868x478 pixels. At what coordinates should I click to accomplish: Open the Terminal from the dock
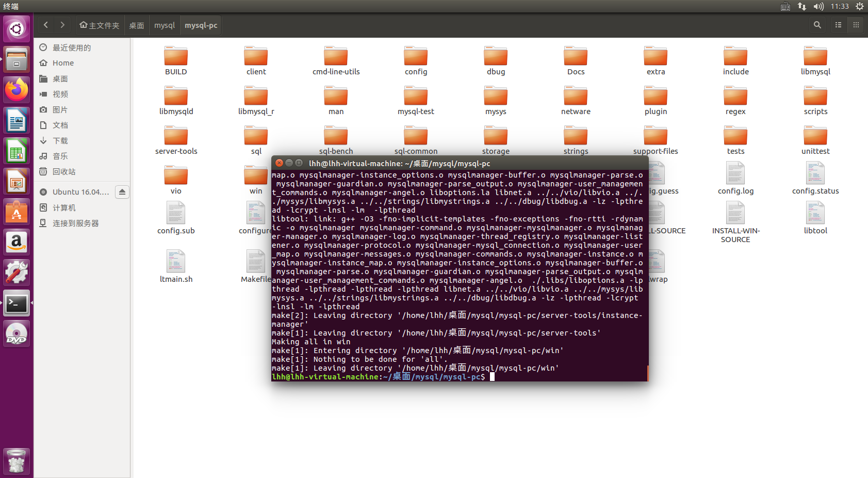click(17, 303)
